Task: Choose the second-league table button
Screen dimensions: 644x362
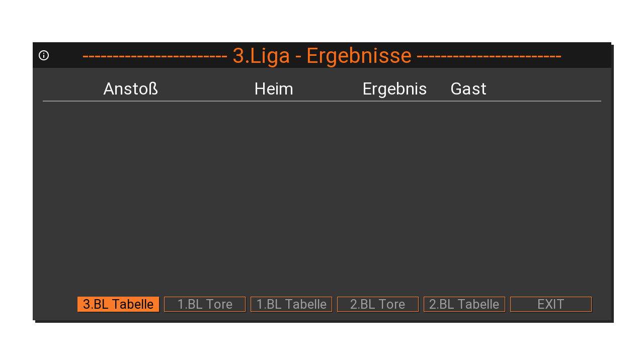Action: tap(464, 304)
